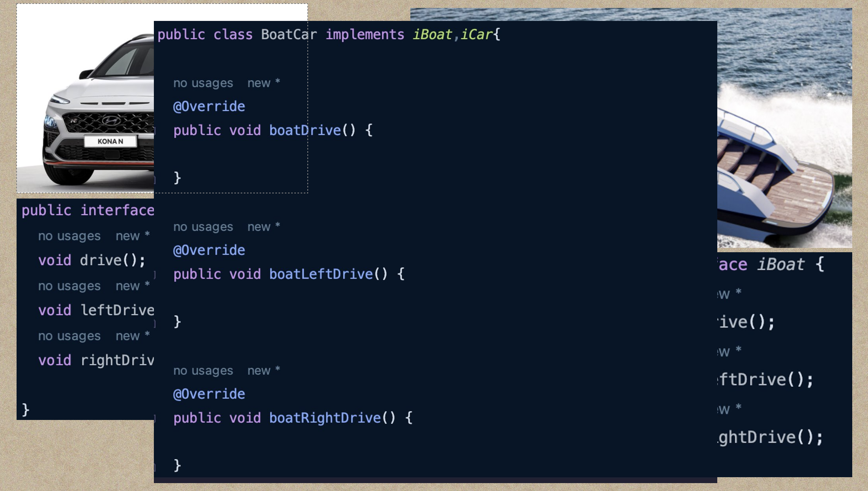Click the @Override annotation above boatLeftDrive

209,250
